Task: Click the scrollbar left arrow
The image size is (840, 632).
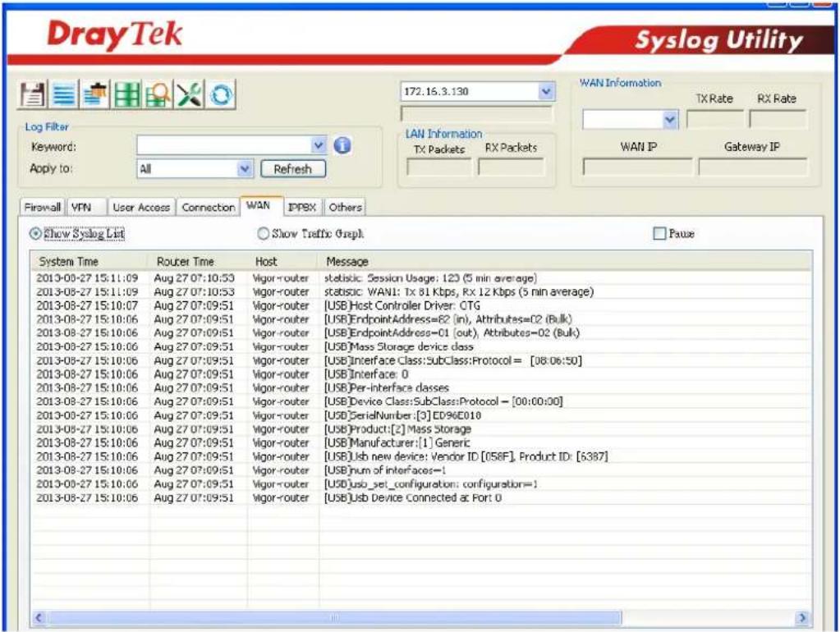Action: [38, 617]
